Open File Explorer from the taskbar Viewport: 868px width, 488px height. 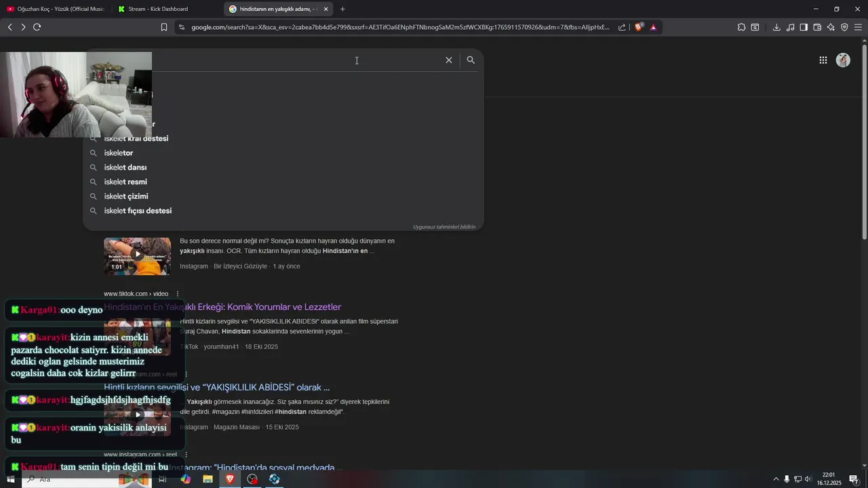tap(208, 479)
